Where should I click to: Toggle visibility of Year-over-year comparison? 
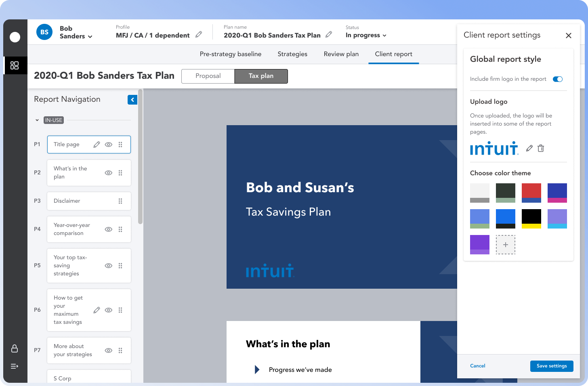(109, 229)
